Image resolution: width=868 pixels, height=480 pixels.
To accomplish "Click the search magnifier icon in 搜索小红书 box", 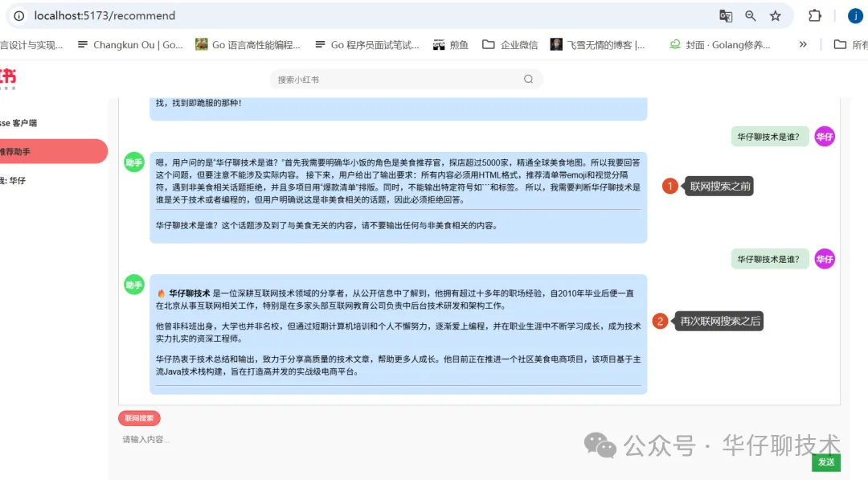I will click(x=528, y=79).
